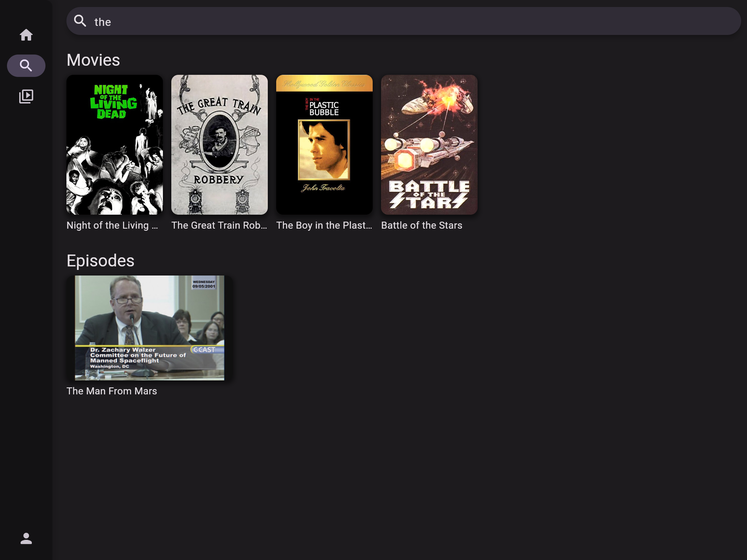Click the 'The Man From Mars' title
Viewport: 747px width, 560px height.
tap(112, 391)
